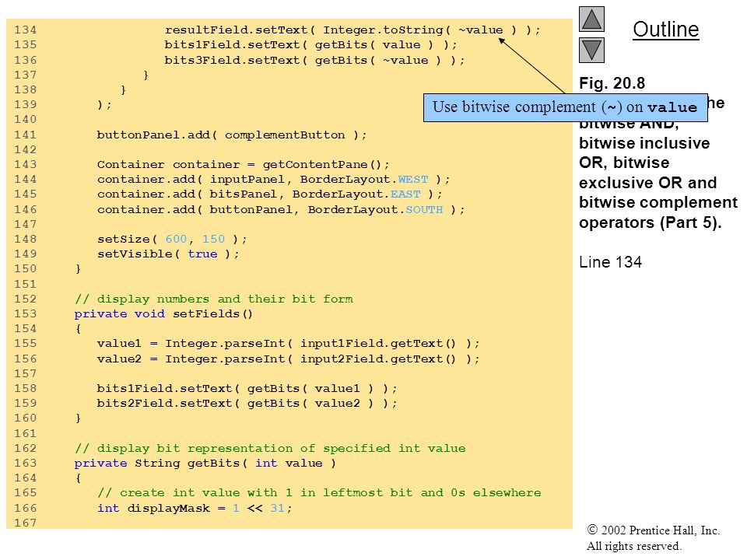Click line number 150
The height and width of the screenshot is (560, 747).
coord(25,268)
